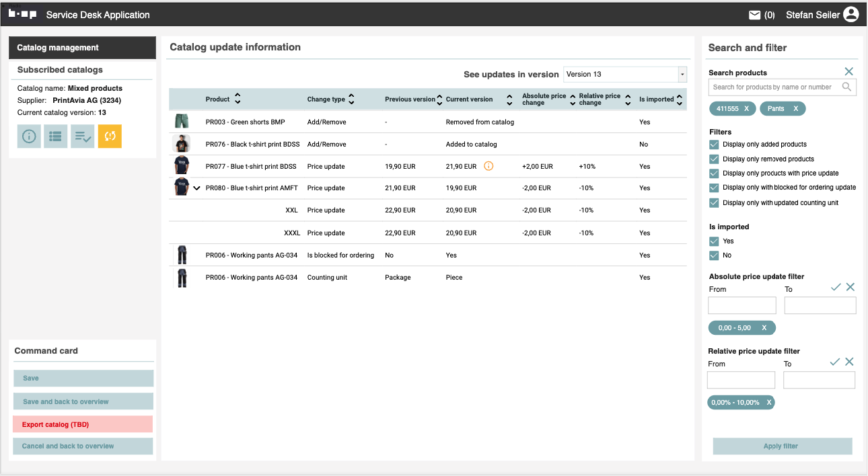Open the Version 13 dropdown
The width and height of the screenshot is (868, 476).
[682, 75]
